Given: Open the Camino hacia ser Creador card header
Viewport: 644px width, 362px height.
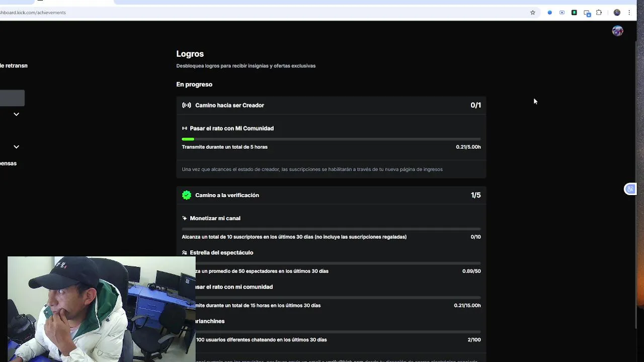Looking at the screenshot, I should (331, 105).
